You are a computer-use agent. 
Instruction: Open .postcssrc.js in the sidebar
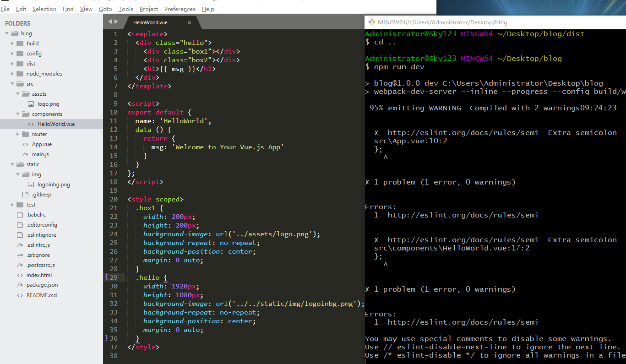tap(40, 265)
